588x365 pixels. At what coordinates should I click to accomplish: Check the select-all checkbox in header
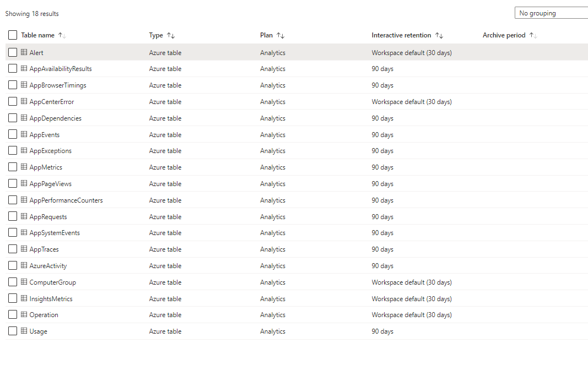click(x=13, y=35)
